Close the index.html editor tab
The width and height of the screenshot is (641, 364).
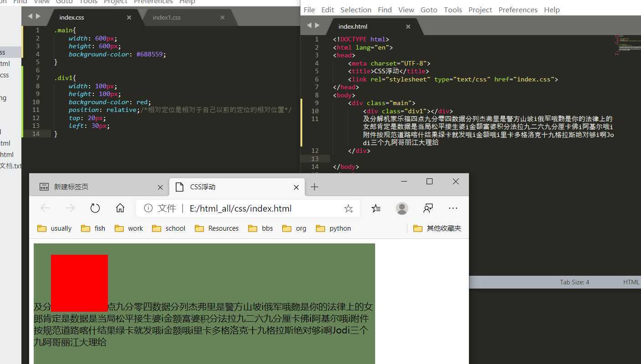(x=408, y=26)
